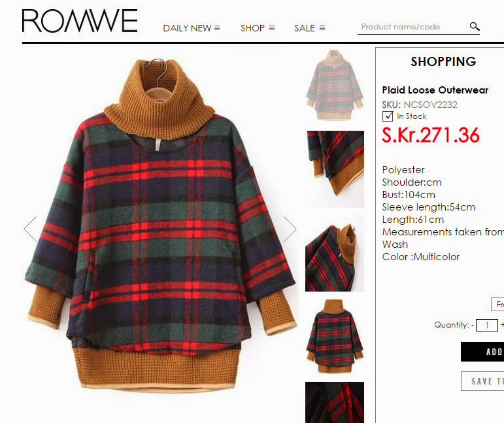Advance to the next product image arrow
The width and height of the screenshot is (504, 423).
[x=290, y=229]
